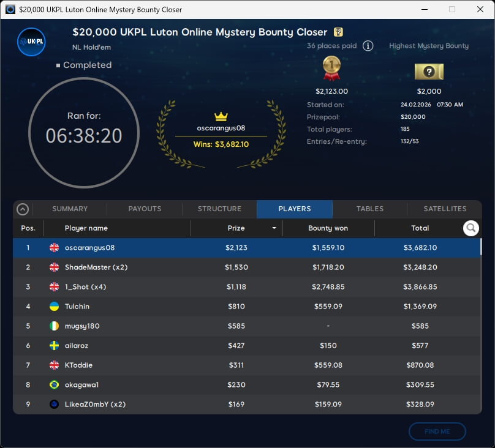495x448 pixels.
Task: Click the UKPL logo icon
Action: 31,42
